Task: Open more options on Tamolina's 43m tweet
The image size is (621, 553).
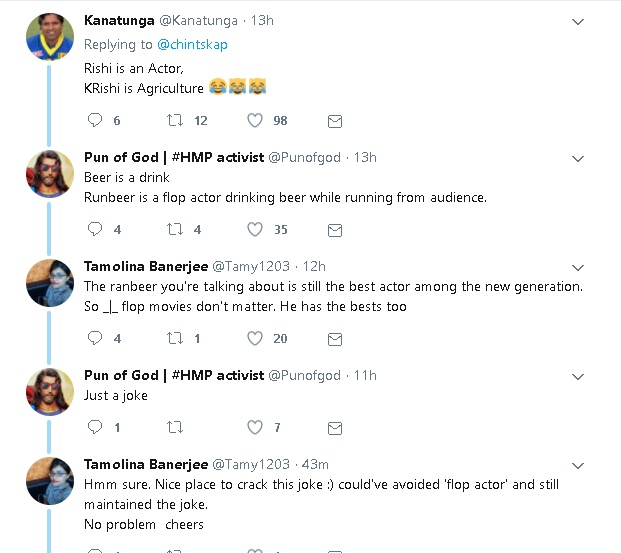Action: pyautogui.click(x=577, y=465)
